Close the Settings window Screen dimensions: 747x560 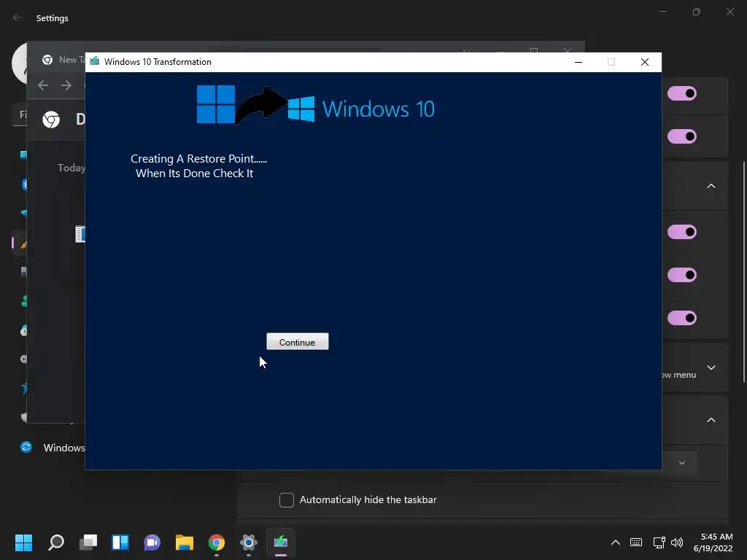pos(730,12)
